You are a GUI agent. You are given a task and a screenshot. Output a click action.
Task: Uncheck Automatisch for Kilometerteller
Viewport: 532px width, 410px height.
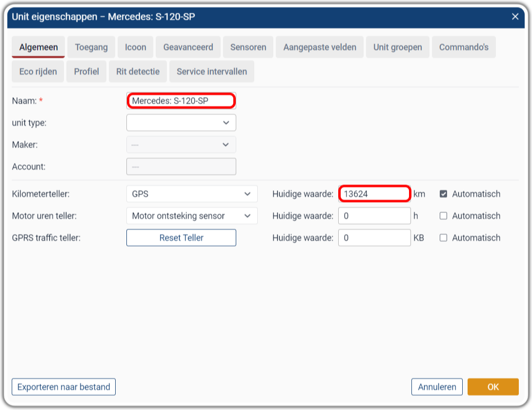click(x=443, y=194)
